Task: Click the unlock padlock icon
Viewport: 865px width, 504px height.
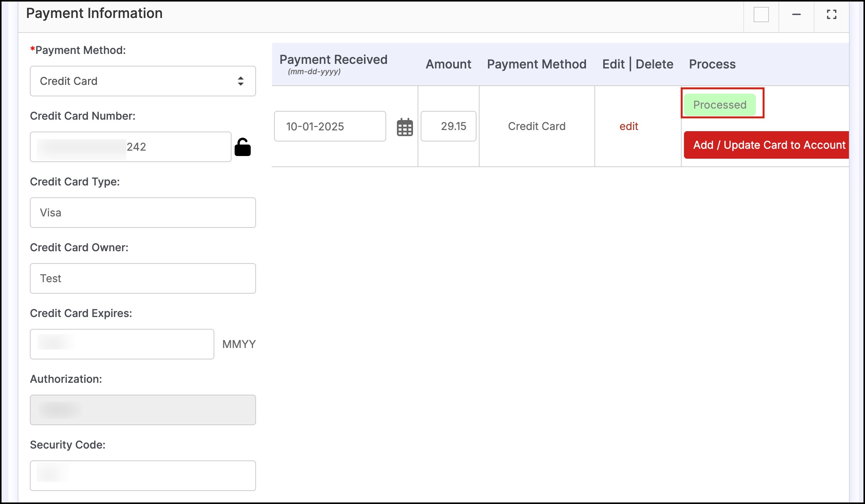Action: click(x=243, y=147)
